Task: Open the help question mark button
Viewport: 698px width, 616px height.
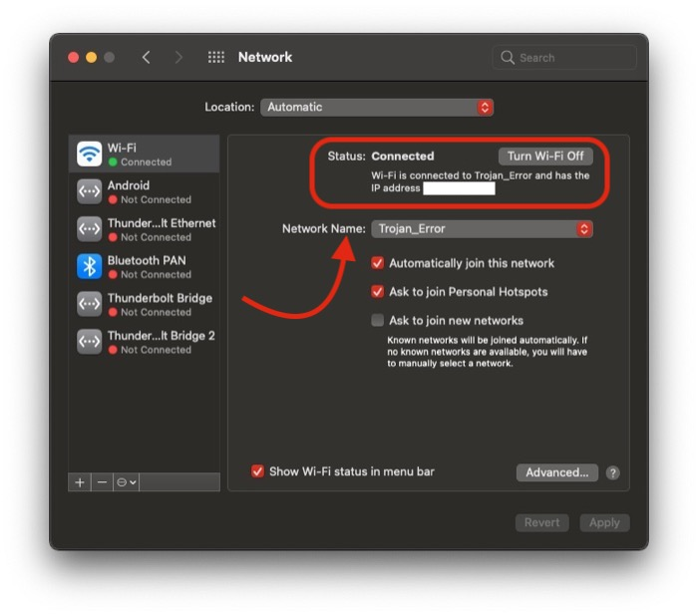Action: [x=613, y=472]
